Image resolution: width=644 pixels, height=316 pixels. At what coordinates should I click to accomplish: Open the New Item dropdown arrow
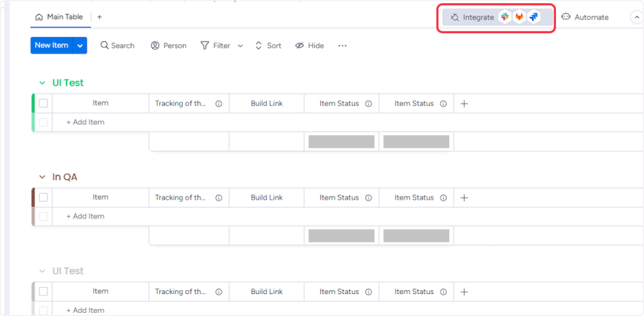80,45
